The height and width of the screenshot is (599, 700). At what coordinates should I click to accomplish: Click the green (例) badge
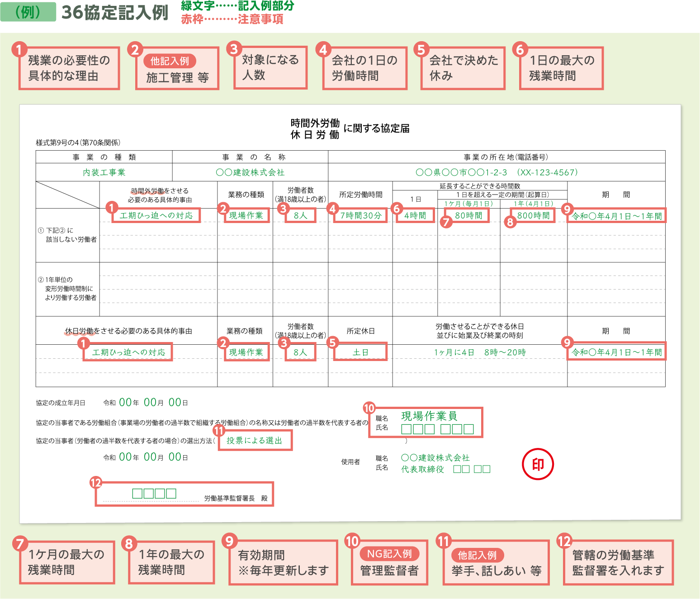coord(28,12)
